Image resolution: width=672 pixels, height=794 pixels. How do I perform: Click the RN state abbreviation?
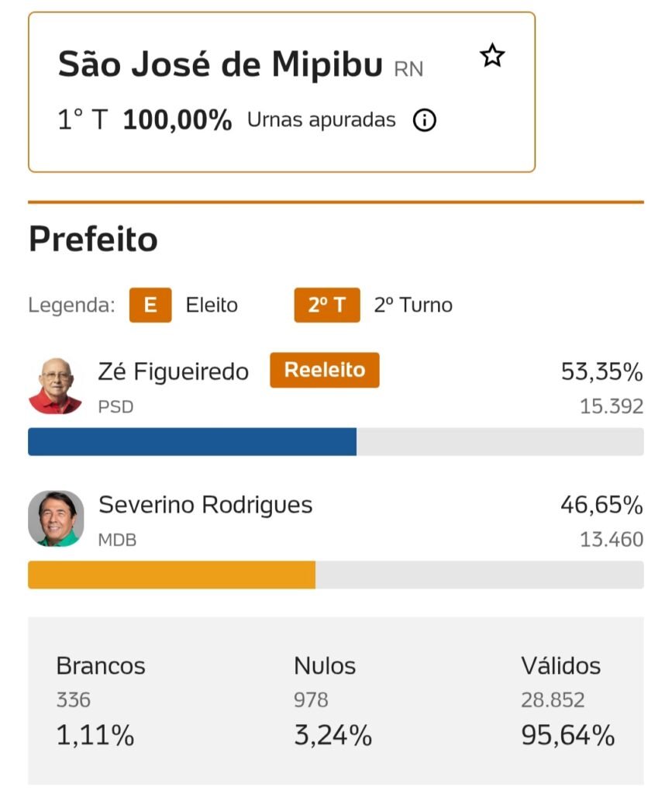[408, 69]
